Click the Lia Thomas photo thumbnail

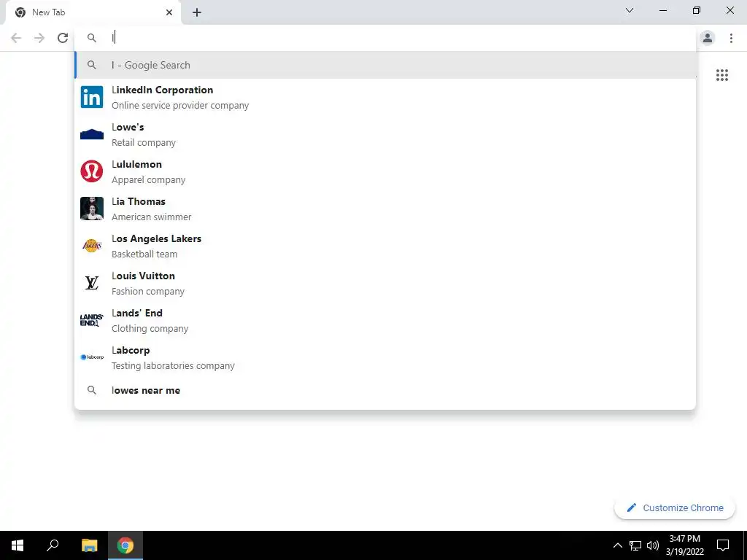pos(92,209)
